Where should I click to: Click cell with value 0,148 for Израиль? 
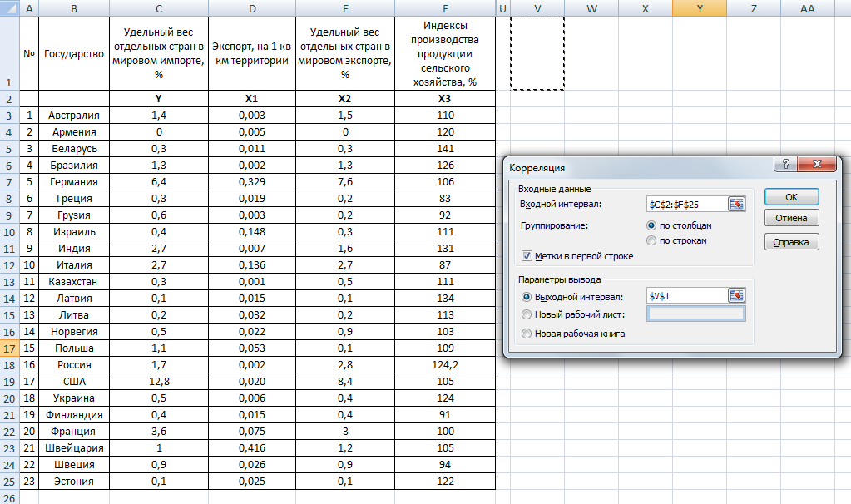(x=252, y=232)
